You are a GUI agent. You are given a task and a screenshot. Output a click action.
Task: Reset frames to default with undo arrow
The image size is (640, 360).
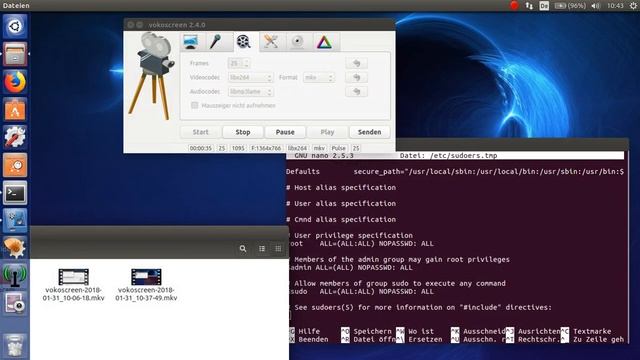click(356, 63)
